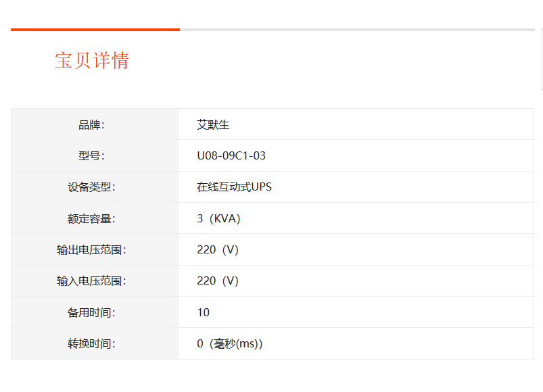Viewport: 543px width, 392px height.
Task: Select the 额定容量: label
Action: pyautogui.click(x=91, y=219)
